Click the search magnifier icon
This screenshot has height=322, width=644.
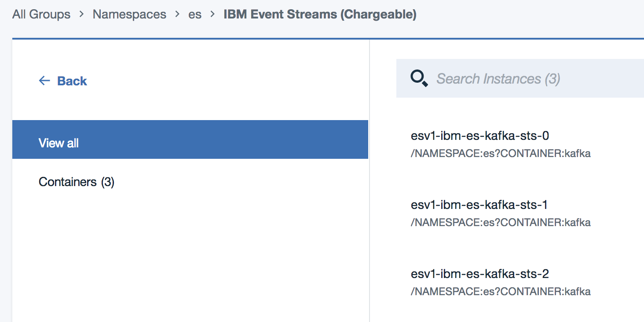[x=419, y=78]
